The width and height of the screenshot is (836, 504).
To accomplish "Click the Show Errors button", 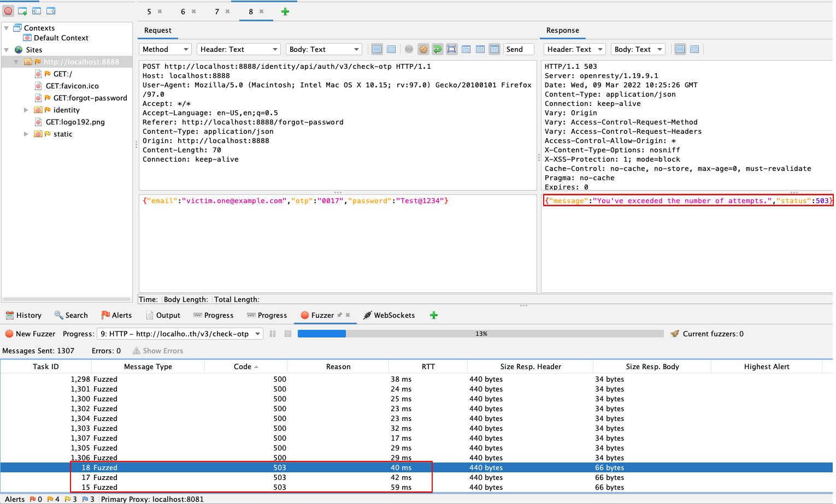I will (x=158, y=351).
